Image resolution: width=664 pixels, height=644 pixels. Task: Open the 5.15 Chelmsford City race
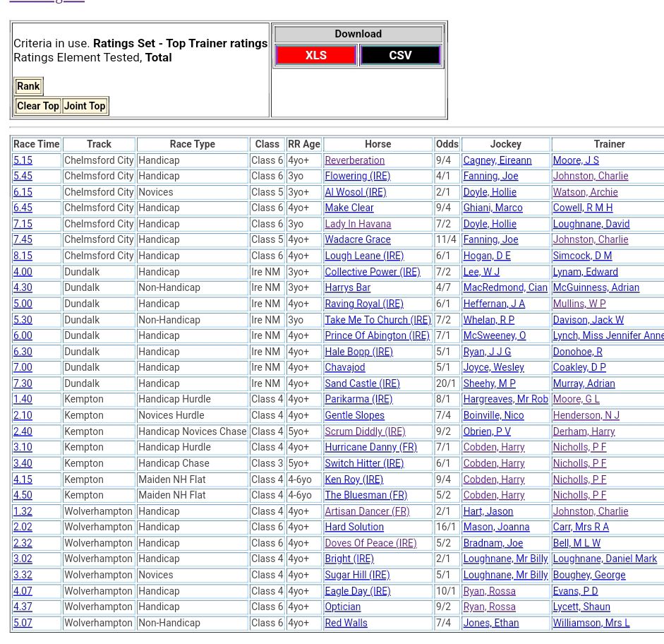coord(23,160)
